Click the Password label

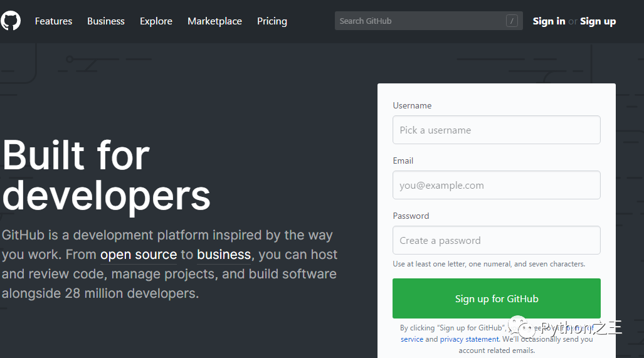pos(411,216)
